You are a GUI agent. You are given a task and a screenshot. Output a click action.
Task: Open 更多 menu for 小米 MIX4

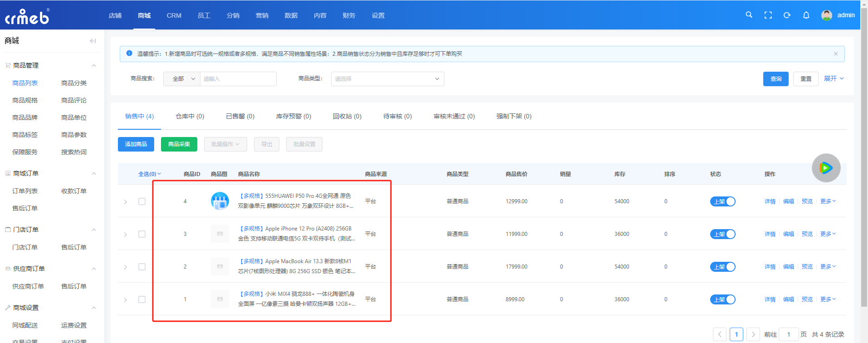828,299
